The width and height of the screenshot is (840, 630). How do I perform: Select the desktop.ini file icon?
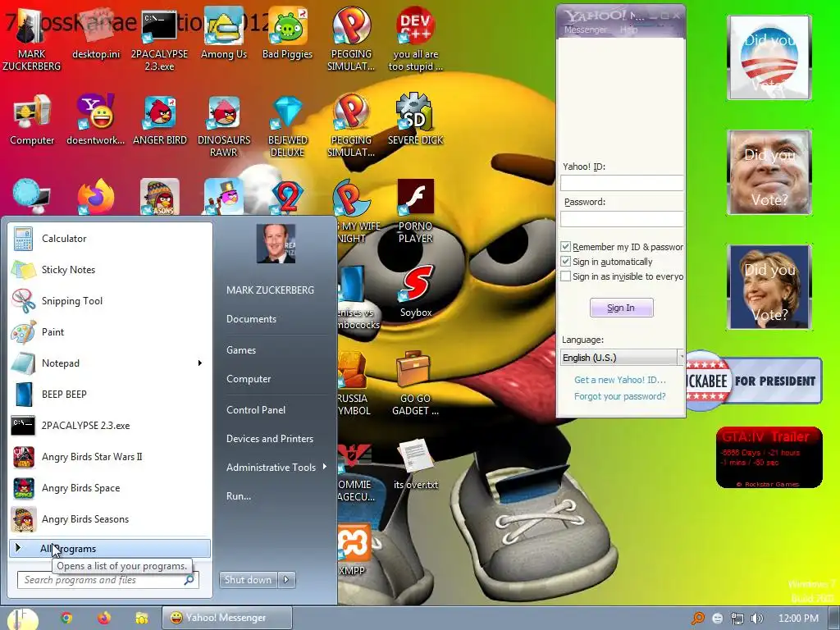coord(96,33)
